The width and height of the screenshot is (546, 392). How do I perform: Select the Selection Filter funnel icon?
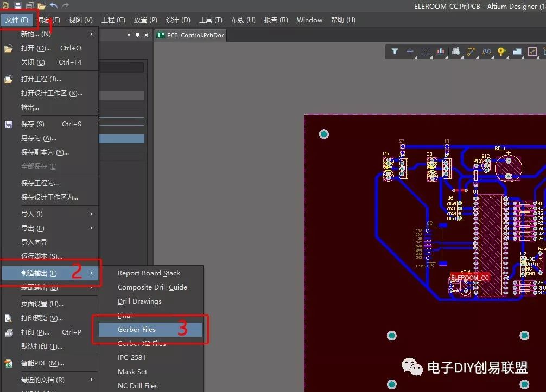tap(395, 52)
